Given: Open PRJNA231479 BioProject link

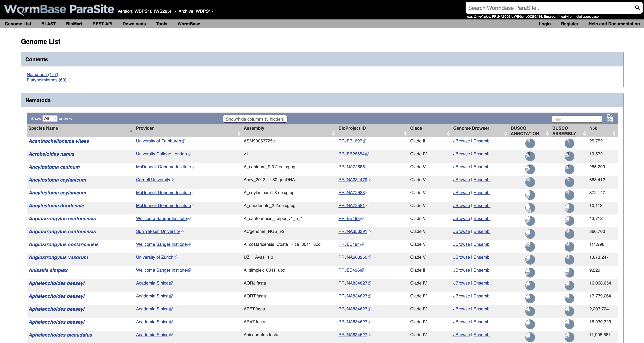Looking at the screenshot, I should coord(353,180).
